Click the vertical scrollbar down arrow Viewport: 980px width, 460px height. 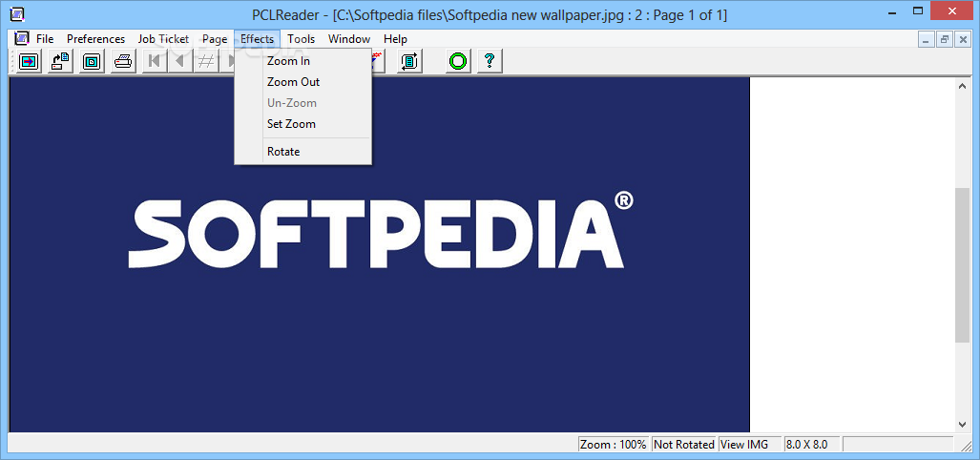pos(963,424)
